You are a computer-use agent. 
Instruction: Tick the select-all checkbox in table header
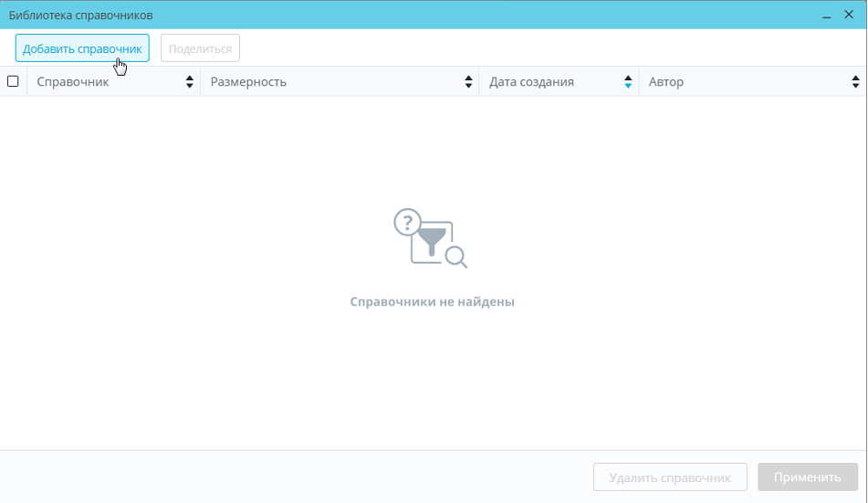(13, 81)
